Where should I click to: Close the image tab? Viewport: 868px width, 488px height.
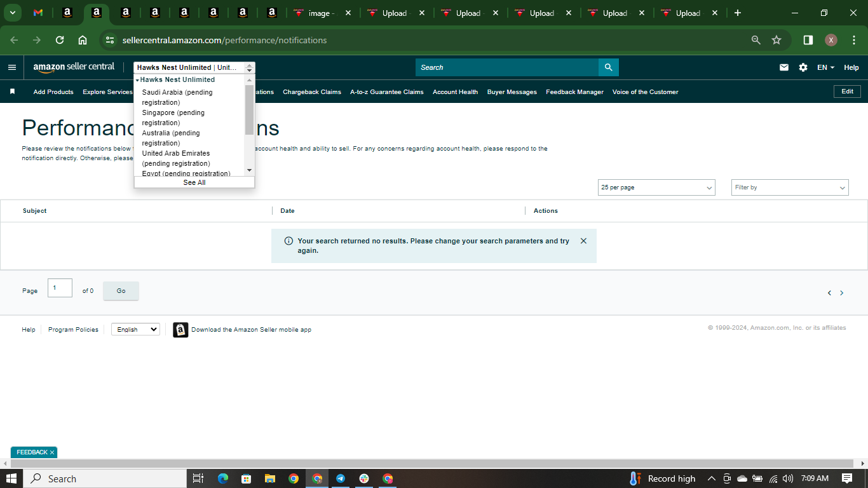click(x=348, y=13)
